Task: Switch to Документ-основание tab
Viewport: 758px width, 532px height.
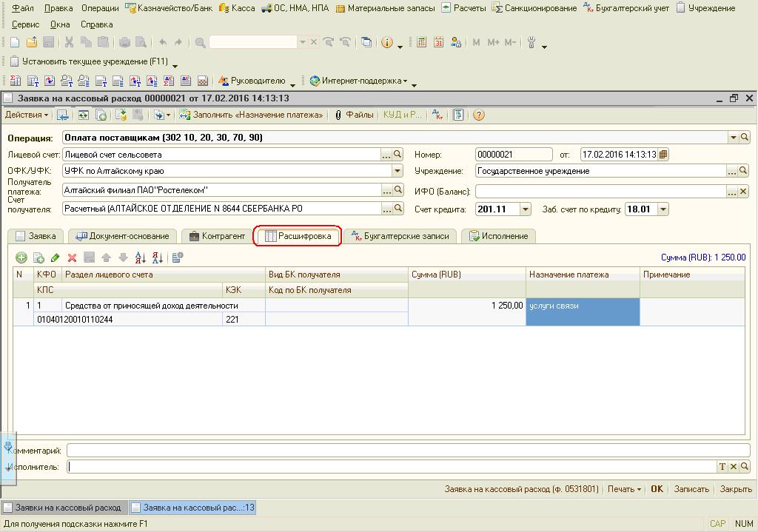Action: tap(122, 236)
